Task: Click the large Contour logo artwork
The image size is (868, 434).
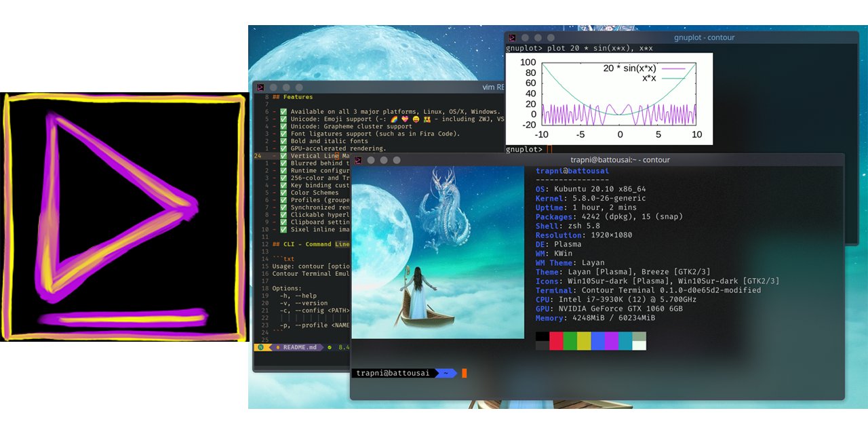Action: (x=124, y=217)
